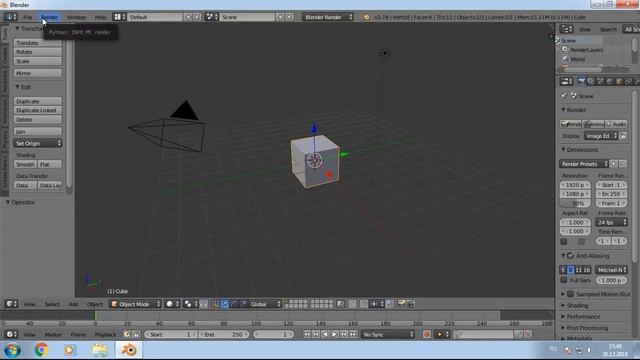Click the properties editor type icon

click(566, 82)
